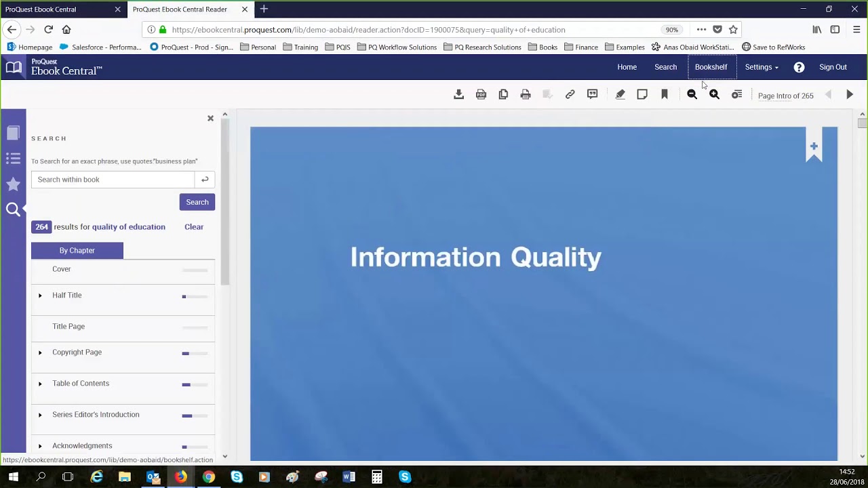Click the ProQuest Ebook Central logo
Viewport: 868px width, 488px height.
point(54,67)
